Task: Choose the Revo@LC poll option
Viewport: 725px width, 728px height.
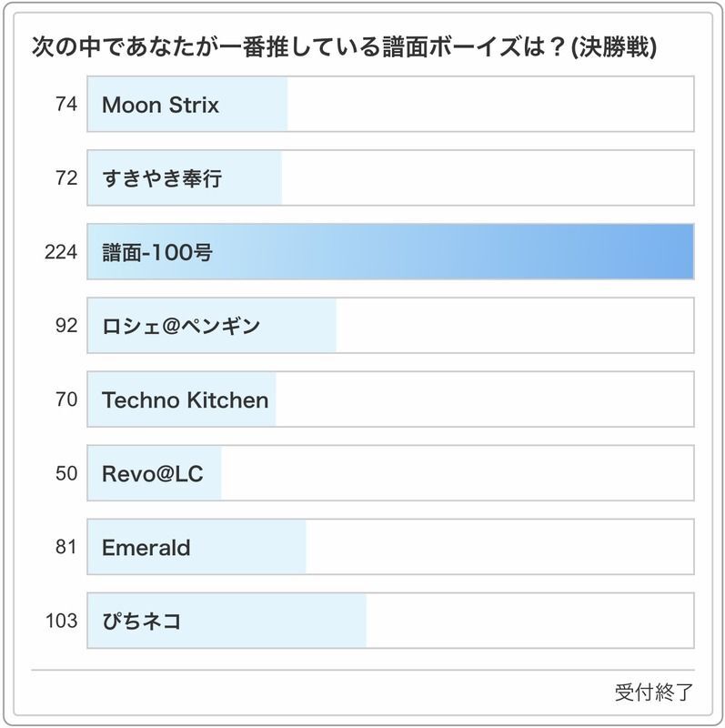Action: (x=390, y=473)
